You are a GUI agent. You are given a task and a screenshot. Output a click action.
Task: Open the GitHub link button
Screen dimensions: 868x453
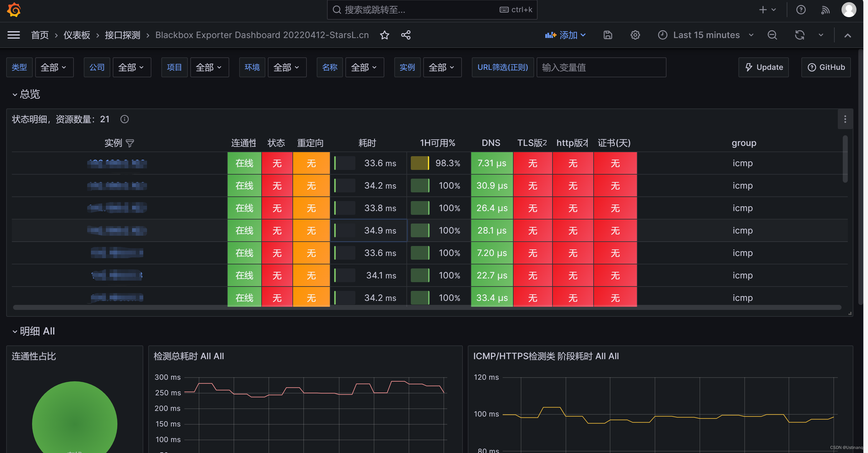coord(826,67)
